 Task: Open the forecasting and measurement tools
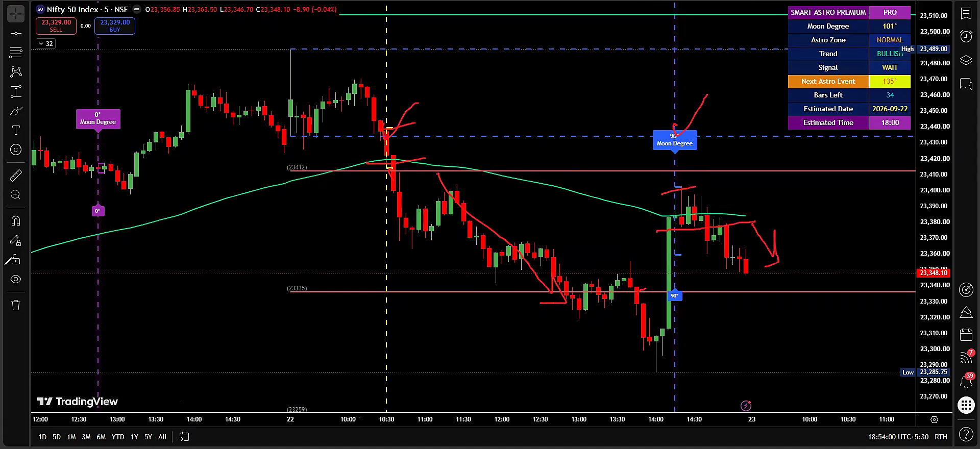pyautogui.click(x=16, y=91)
